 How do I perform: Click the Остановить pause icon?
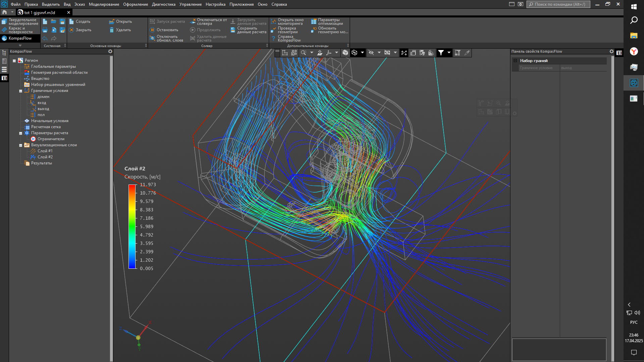[152, 30]
